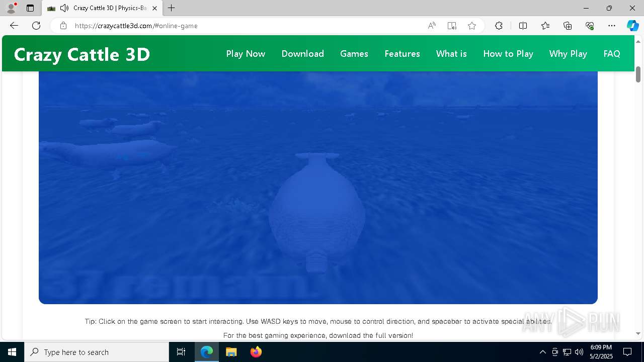Open the Favorites list
Viewport: 644px width, 362px height.
[545, 26]
